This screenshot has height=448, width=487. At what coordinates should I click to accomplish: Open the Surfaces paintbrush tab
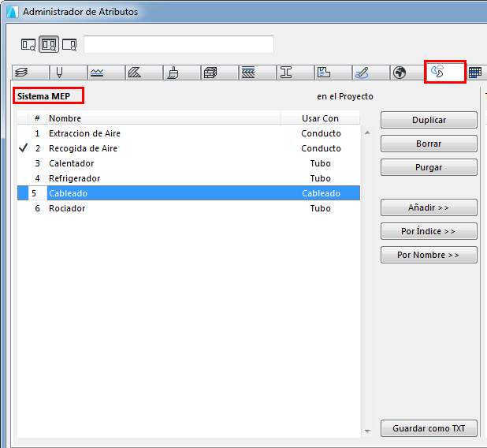coord(182,73)
